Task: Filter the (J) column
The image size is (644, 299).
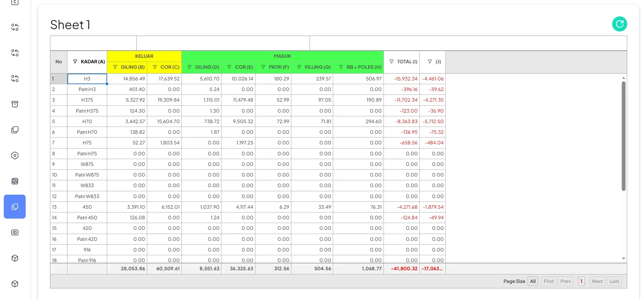Action: [x=430, y=62]
